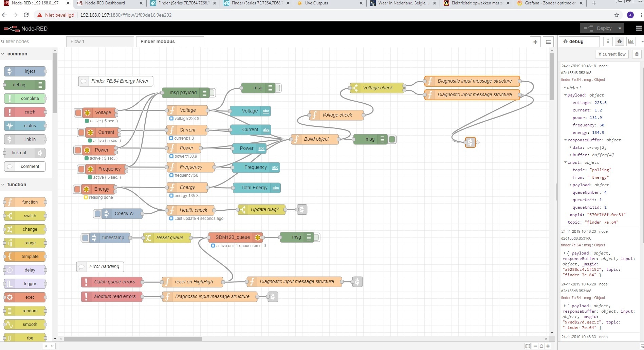Select the Finder 7E.64 Energy Meter comment
The image size is (644, 350).
[115, 81]
